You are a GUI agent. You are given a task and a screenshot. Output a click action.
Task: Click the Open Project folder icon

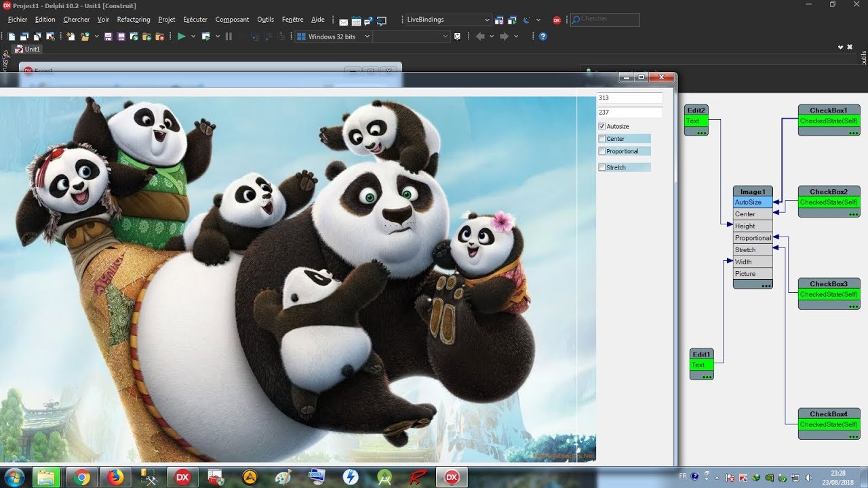(85, 37)
